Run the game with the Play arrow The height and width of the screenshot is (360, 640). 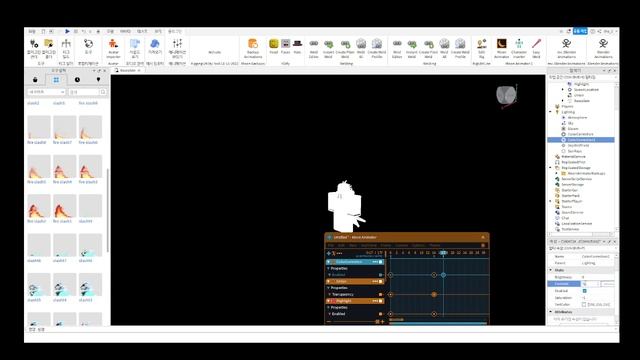pos(67,31)
